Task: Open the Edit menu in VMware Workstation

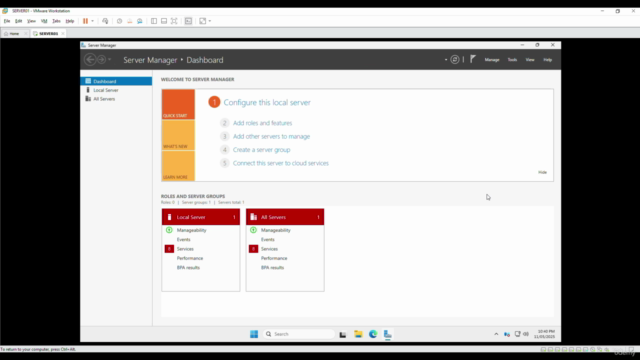Action: click(19, 21)
